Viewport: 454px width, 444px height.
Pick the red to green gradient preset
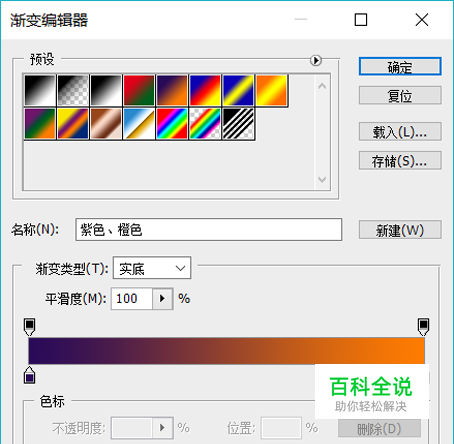[139, 90]
